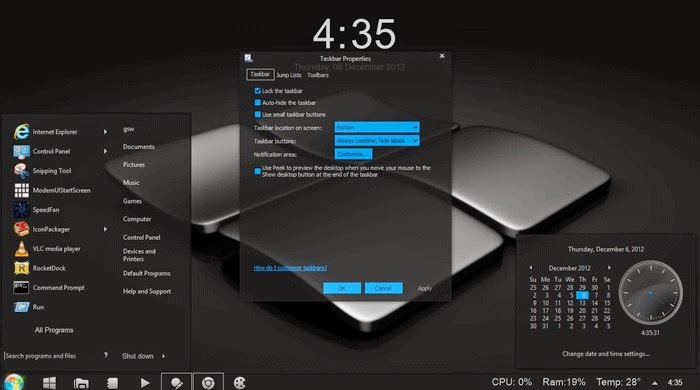Click Apply in Taskbar Properties
Viewport: 700px width, 390px height.
pos(425,288)
